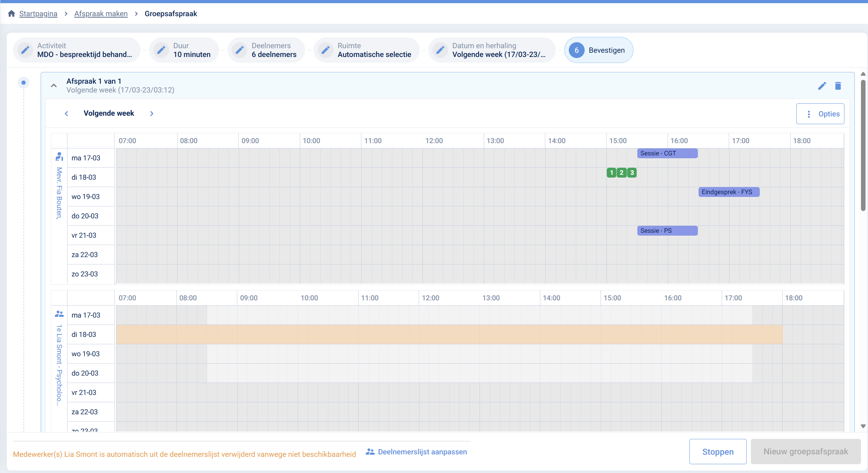Viewport: 868px width, 473px height.
Task: Click the Stoppen button
Action: click(x=718, y=452)
